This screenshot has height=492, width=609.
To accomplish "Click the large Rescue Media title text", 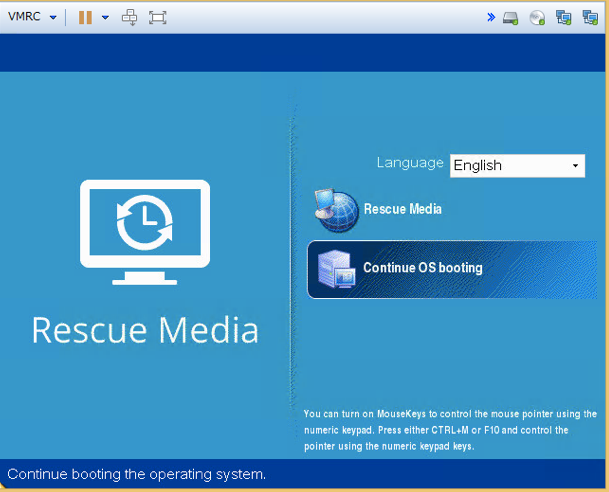I will tap(145, 329).
